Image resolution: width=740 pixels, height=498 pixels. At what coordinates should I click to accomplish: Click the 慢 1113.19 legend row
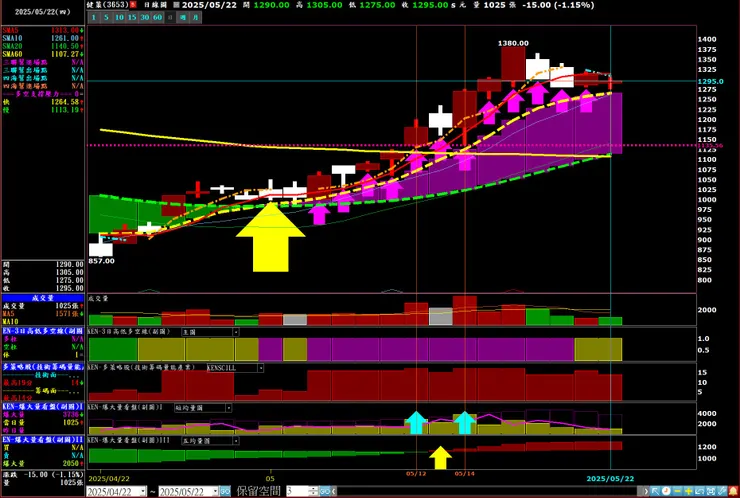point(43,110)
